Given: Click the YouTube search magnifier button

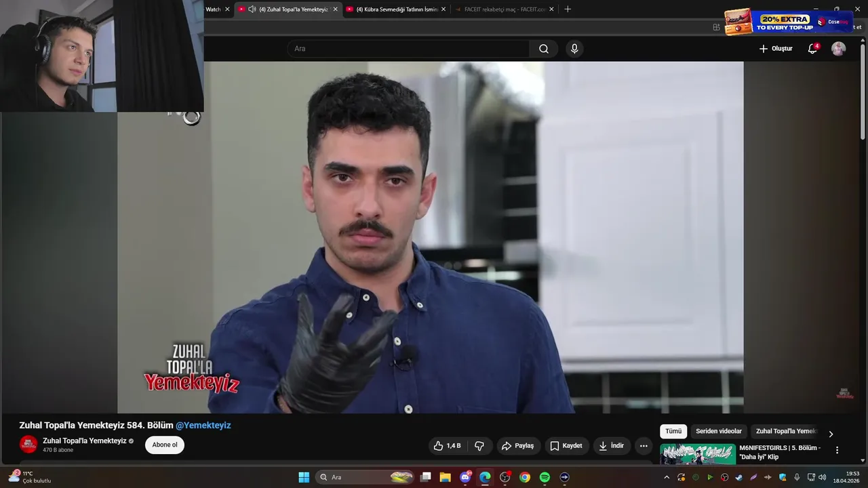Looking at the screenshot, I should pyautogui.click(x=544, y=49).
